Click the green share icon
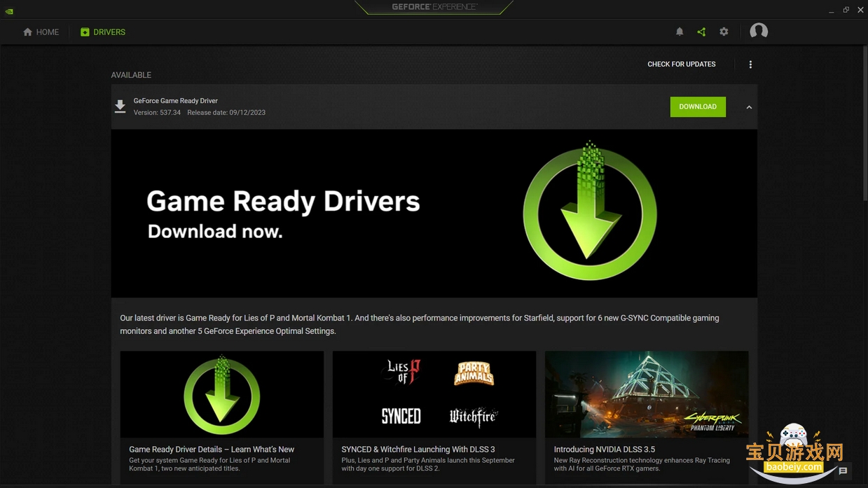Screen dimensions: 868x488 (701, 32)
